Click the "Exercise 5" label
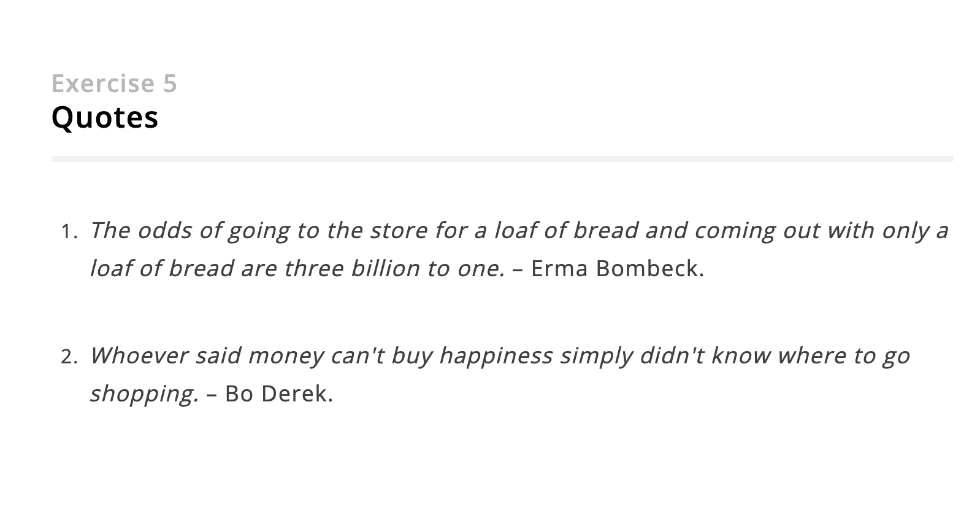Image resolution: width=980 pixels, height=507 pixels. tap(114, 83)
